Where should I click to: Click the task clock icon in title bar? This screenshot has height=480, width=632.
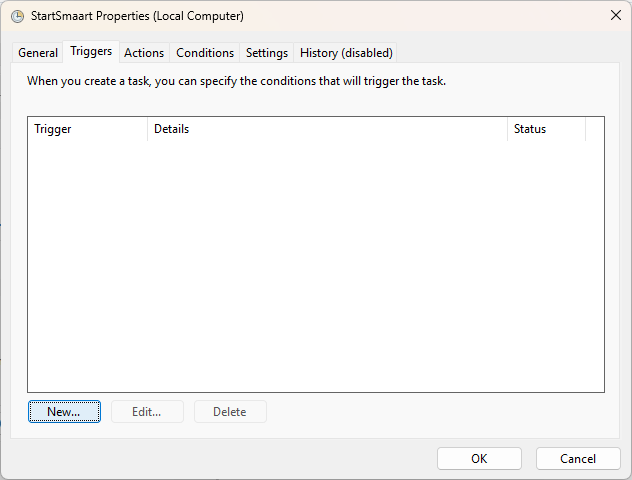click(17, 16)
